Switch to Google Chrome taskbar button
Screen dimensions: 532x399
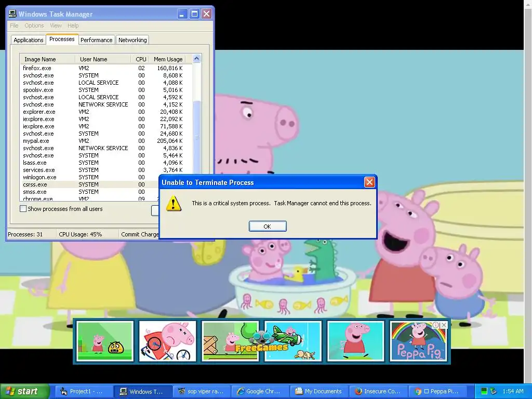[x=261, y=391]
